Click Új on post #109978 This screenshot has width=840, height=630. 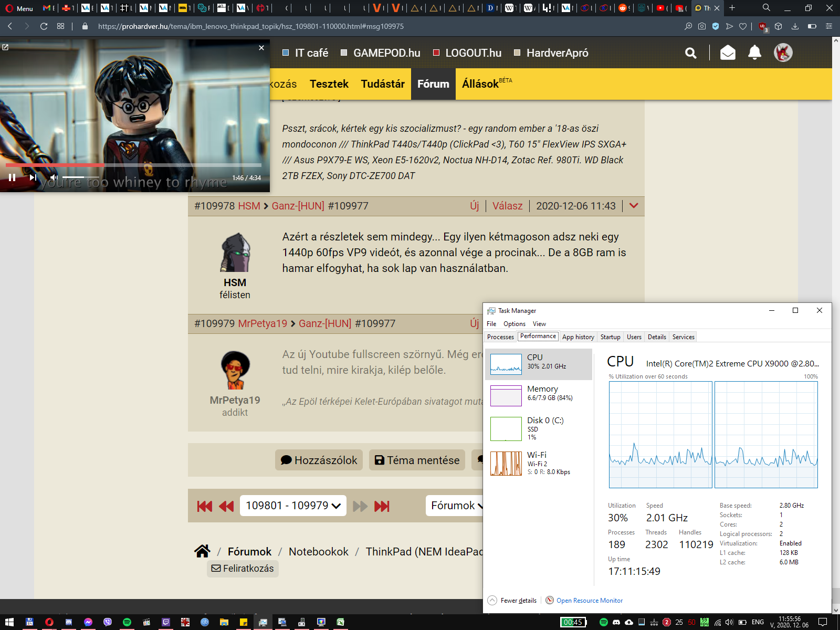pos(475,206)
